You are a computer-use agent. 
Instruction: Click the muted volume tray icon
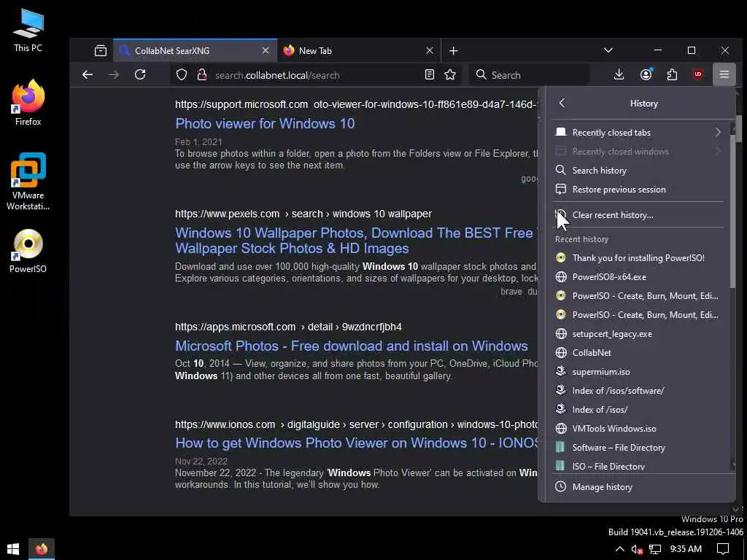tap(637, 549)
